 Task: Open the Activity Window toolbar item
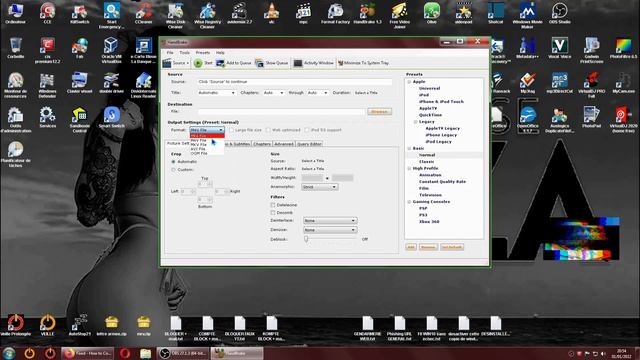[313, 63]
